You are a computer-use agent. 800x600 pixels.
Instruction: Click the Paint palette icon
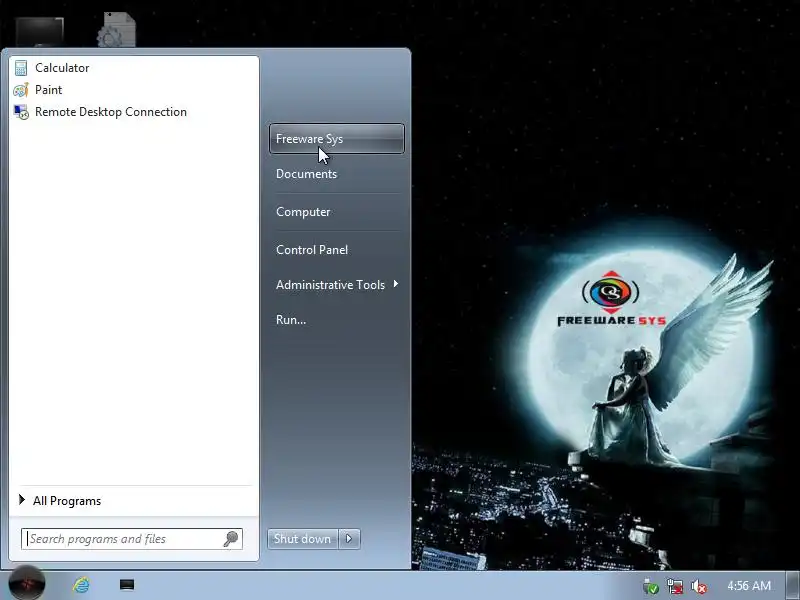[x=21, y=90]
